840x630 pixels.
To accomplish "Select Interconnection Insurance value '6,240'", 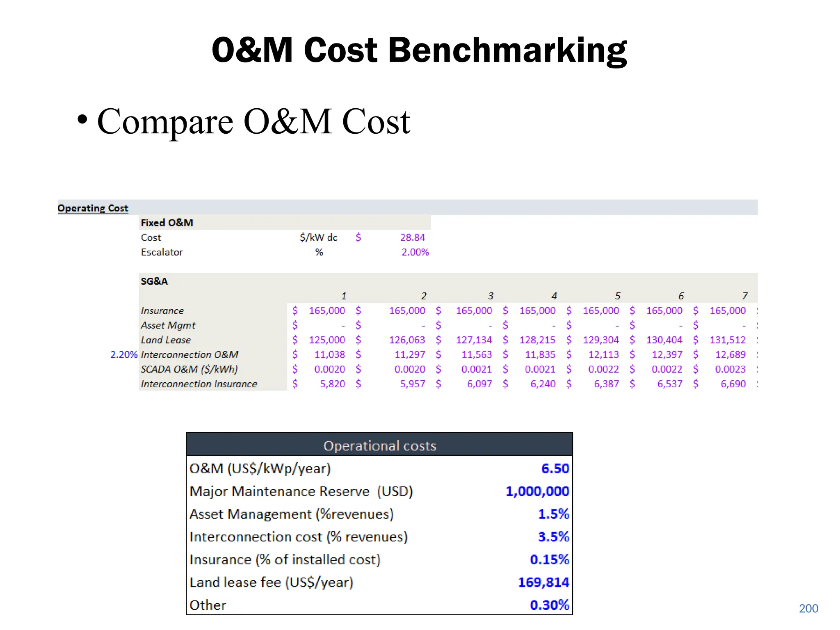I will tap(543, 384).
